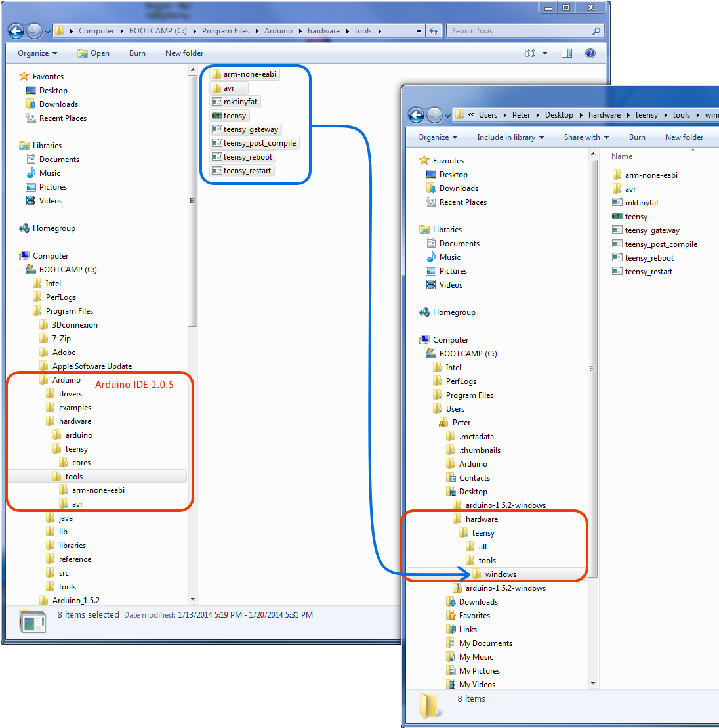
Task: Click the refresh button beside address bar
Action: [x=433, y=31]
